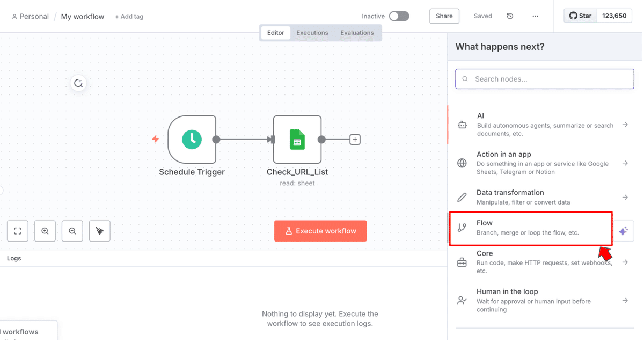This screenshot has width=644, height=343.
Task: Click the Share button
Action: click(444, 16)
